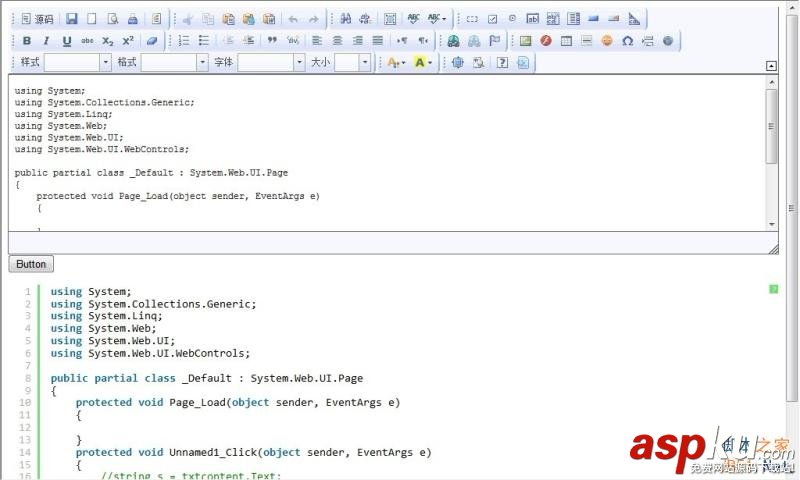
Task: Click Paste from Word icon
Action: coord(269,19)
